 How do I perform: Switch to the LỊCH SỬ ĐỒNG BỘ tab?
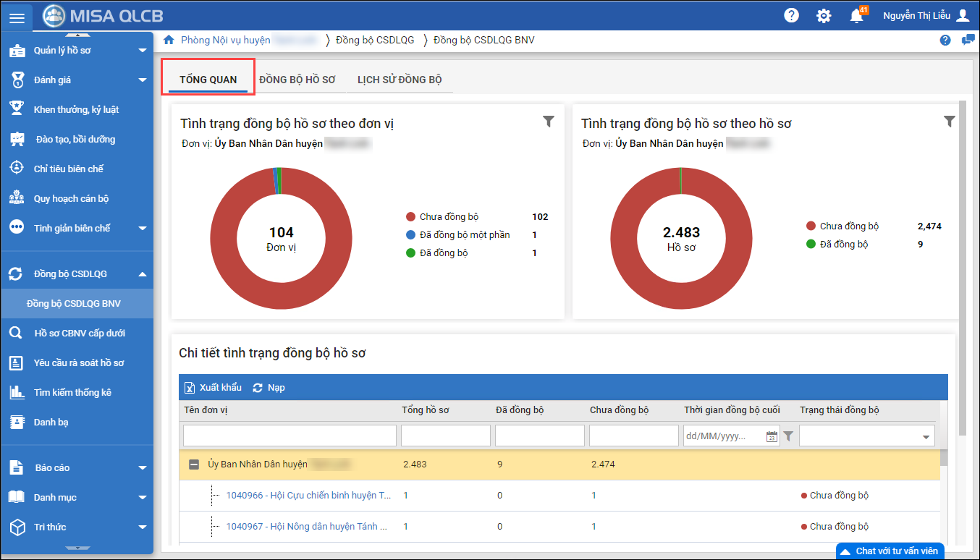click(400, 80)
